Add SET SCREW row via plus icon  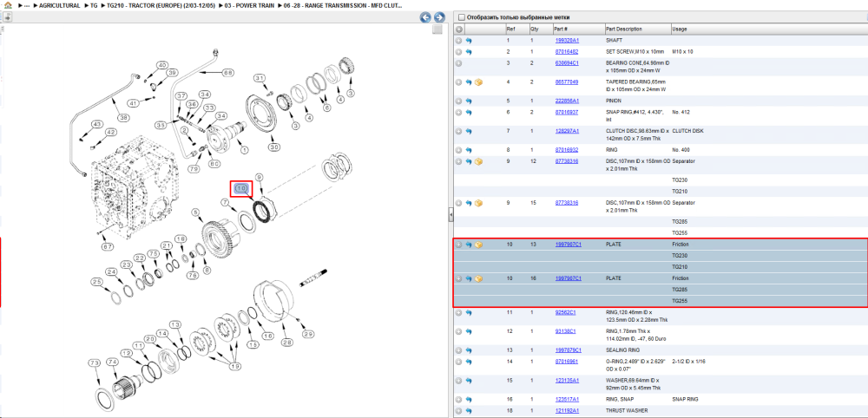coord(459,51)
